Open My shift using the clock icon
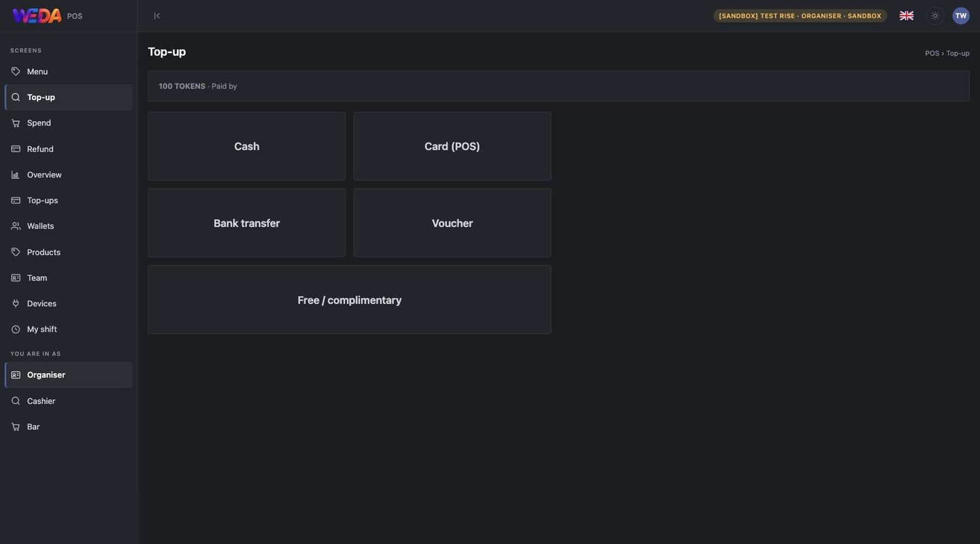 click(x=16, y=330)
